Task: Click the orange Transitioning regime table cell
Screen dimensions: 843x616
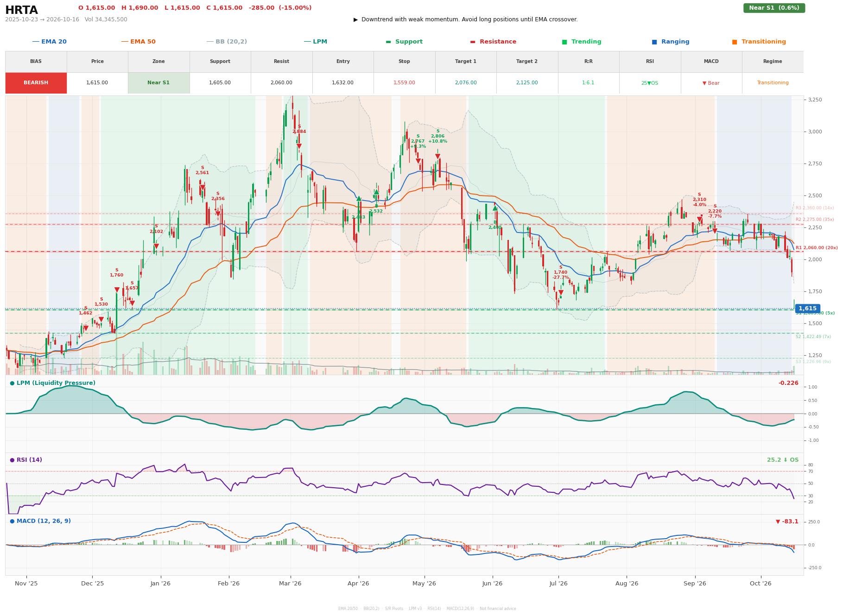Action: 773,83
